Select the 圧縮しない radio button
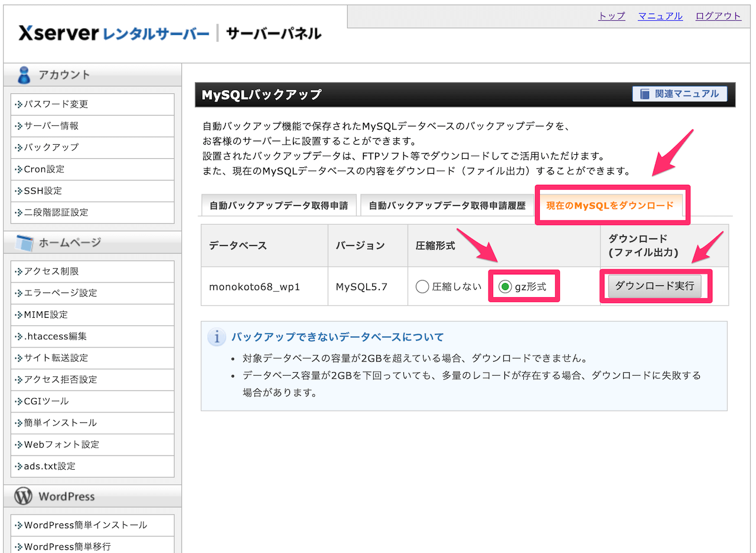The width and height of the screenshot is (756, 553). 422,287
